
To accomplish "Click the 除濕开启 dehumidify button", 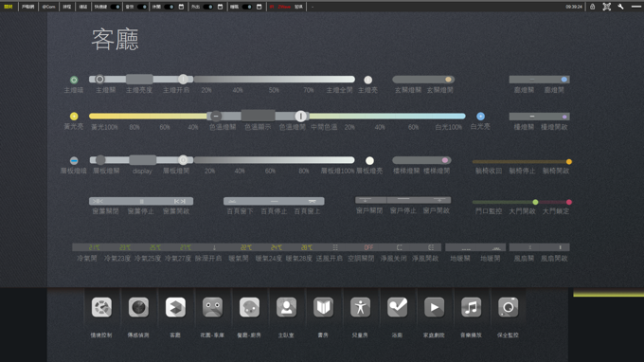I will pos(214,247).
